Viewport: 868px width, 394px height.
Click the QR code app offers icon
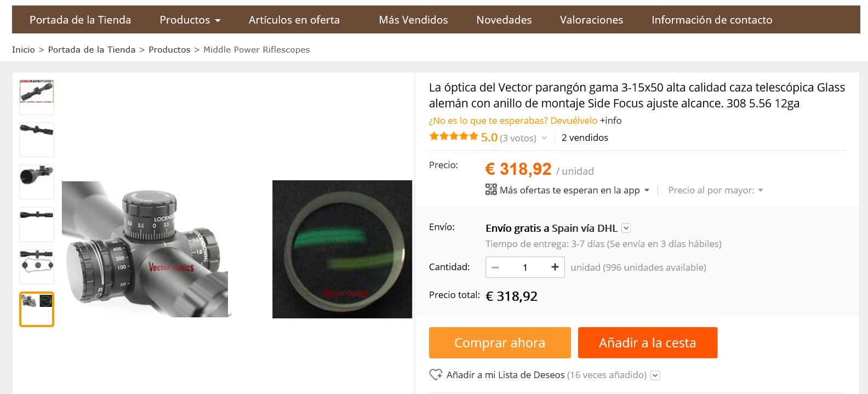pos(491,190)
